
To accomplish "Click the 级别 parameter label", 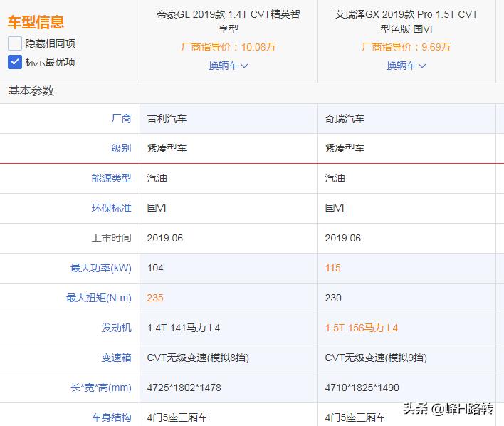I will pyautogui.click(x=121, y=148).
